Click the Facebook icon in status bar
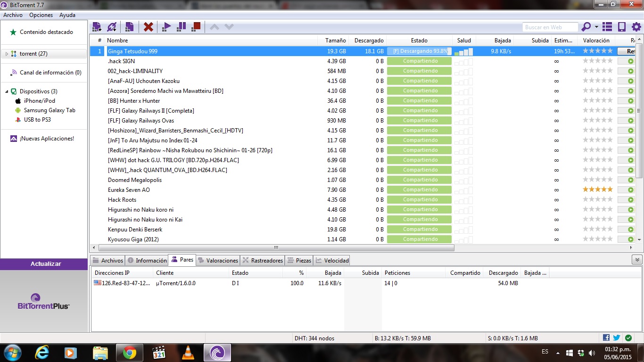The height and width of the screenshot is (362, 644). click(606, 338)
